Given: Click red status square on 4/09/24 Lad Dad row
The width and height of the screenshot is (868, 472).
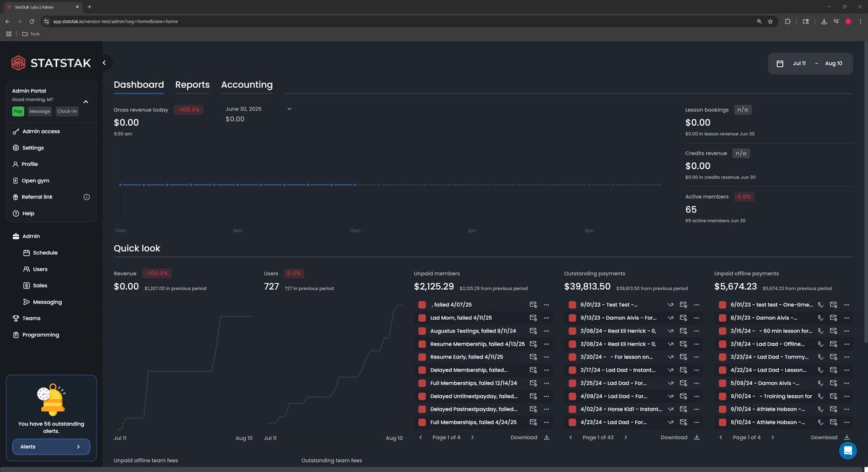Looking at the screenshot, I should click(x=572, y=397).
